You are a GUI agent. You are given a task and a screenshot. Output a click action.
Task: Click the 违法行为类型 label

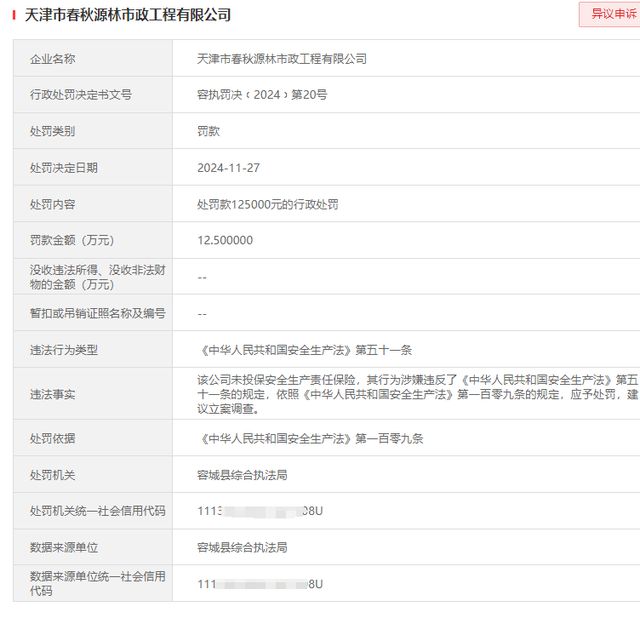64,350
